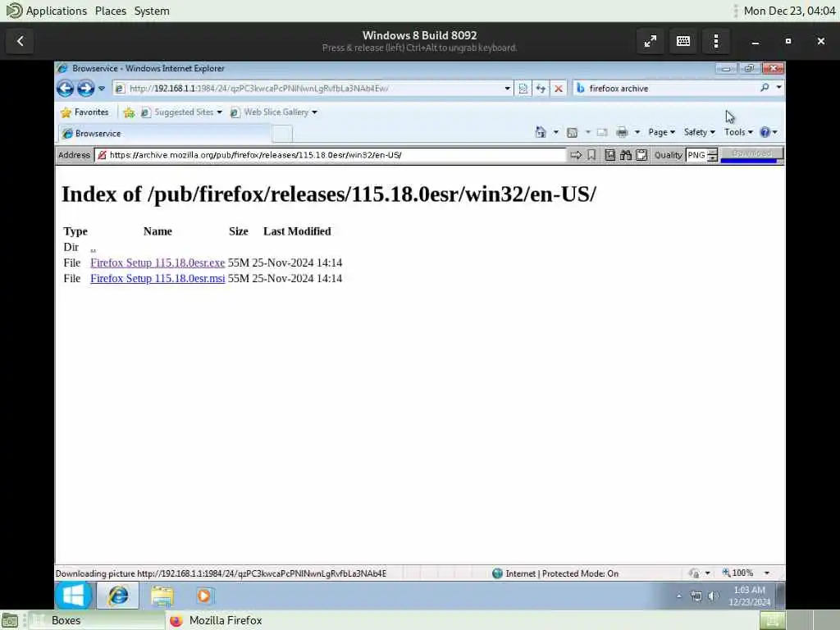Open the Applications menu in top panel
Viewport: 840px width, 630px height.
click(56, 11)
